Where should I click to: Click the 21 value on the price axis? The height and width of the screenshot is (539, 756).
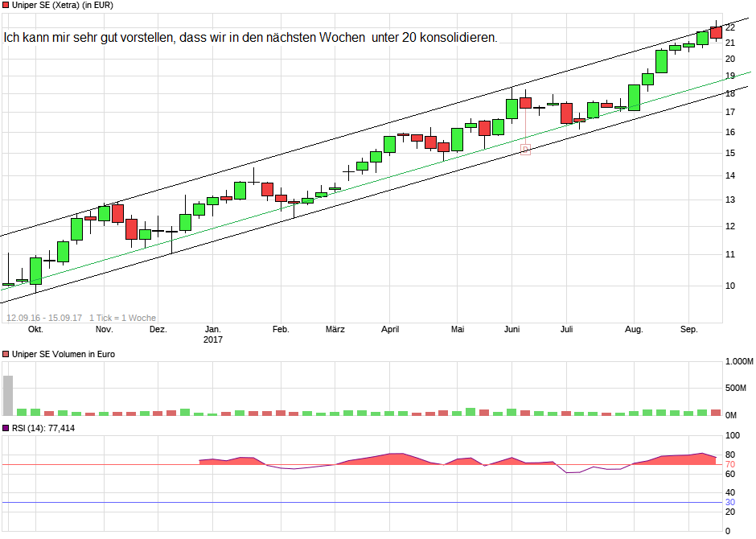730,43
